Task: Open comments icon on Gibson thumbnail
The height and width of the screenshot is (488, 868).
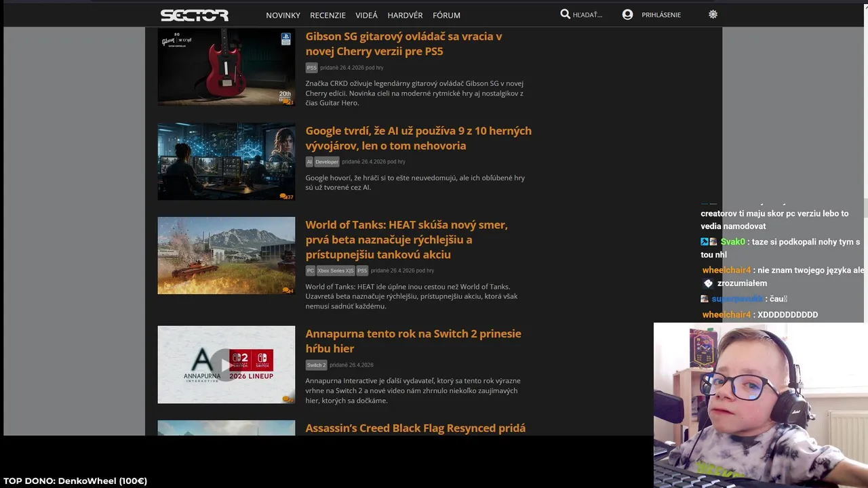Action: click(287, 102)
